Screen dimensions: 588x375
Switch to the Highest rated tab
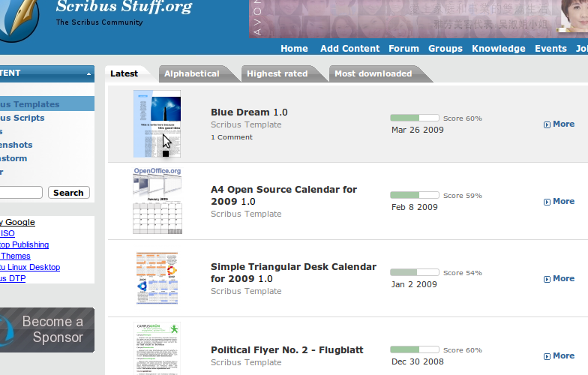click(277, 73)
